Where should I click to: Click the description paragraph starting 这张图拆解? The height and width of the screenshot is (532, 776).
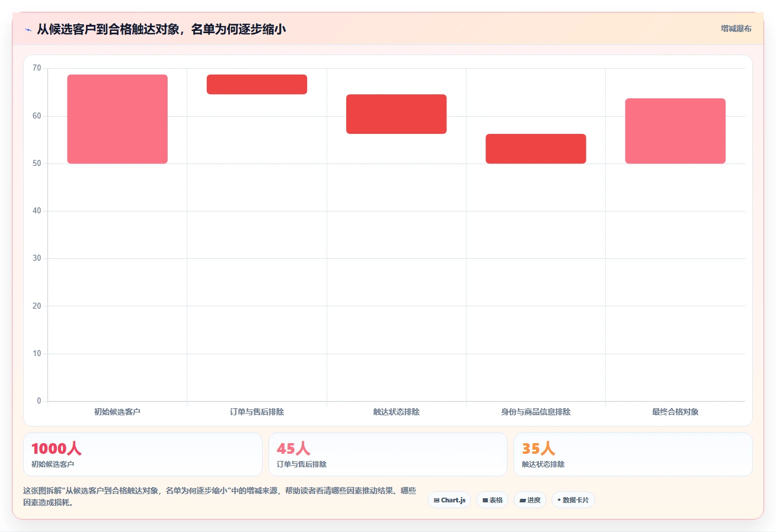click(x=220, y=497)
